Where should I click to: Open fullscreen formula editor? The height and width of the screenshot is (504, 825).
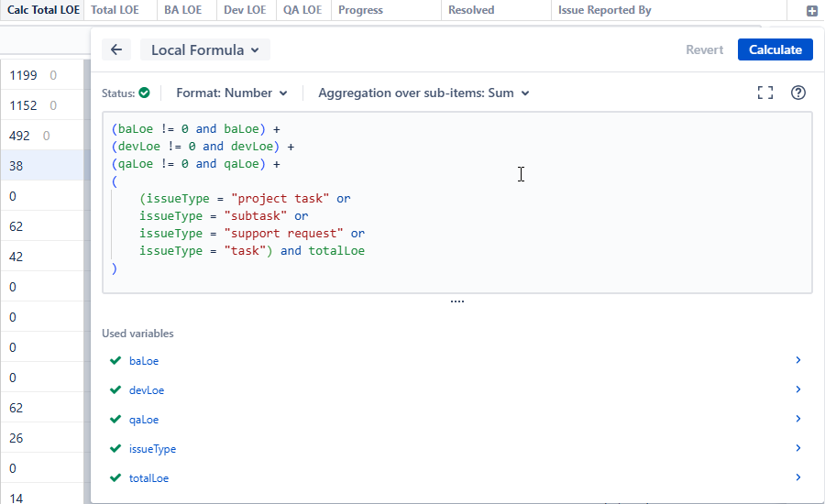pos(765,93)
